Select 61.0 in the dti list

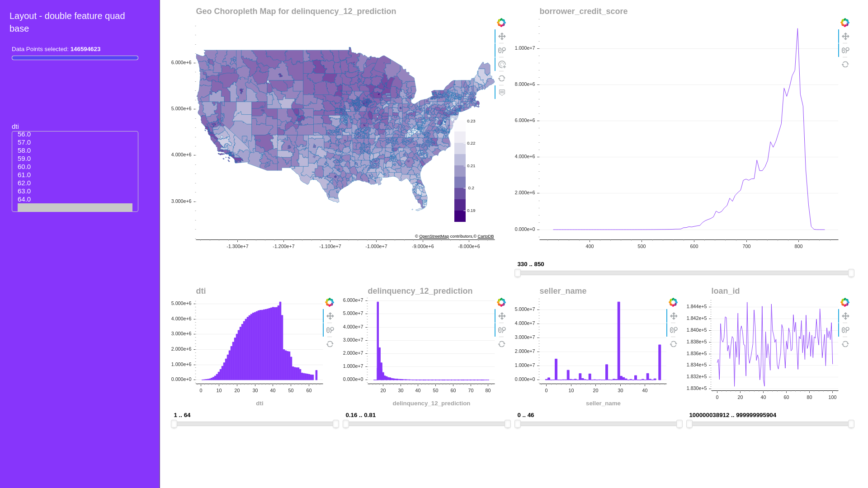tap(75, 175)
